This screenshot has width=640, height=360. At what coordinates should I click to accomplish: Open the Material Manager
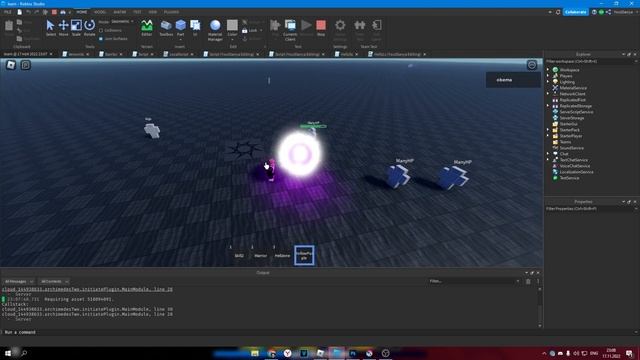pos(215,30)
